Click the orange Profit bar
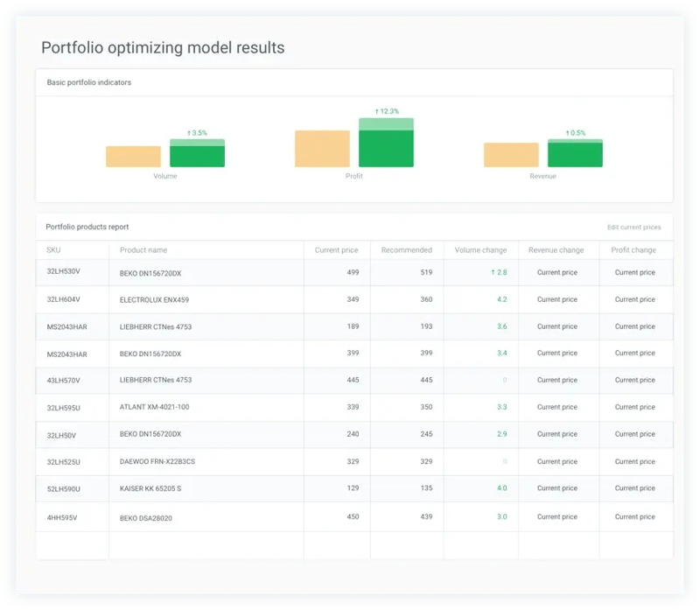This screenshot has height=610, width=700. [322, 149]
